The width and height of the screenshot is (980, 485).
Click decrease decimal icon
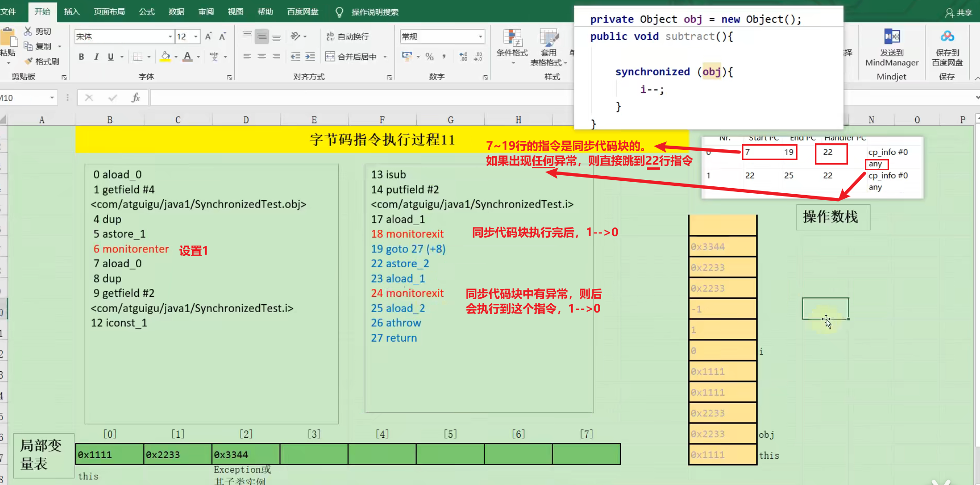478,57
